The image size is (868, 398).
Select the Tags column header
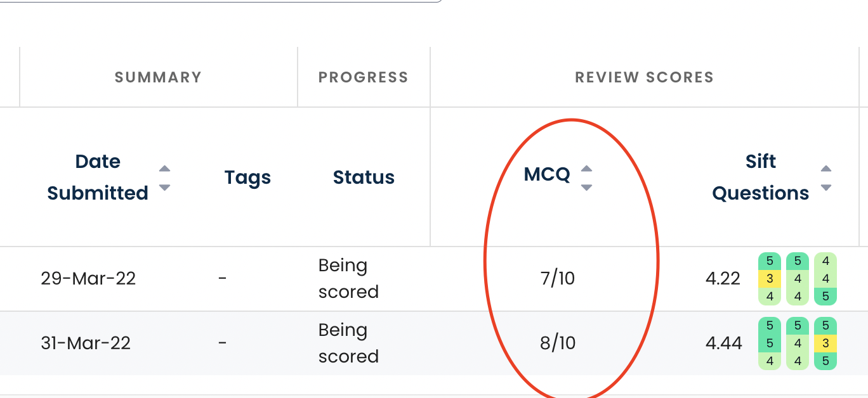pyautogui.click(x=247, y=177)
